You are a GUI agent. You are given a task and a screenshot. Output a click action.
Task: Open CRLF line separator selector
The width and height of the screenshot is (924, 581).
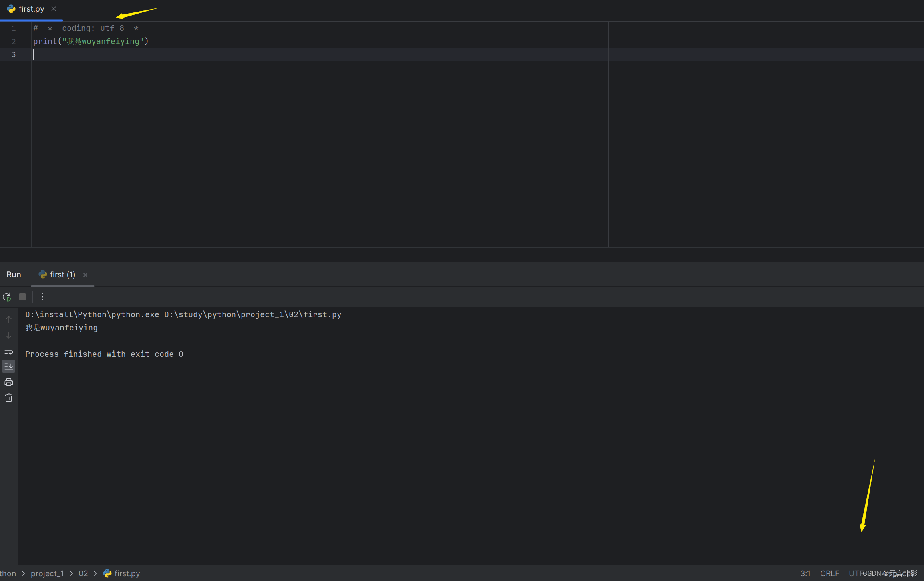(829, 573)
